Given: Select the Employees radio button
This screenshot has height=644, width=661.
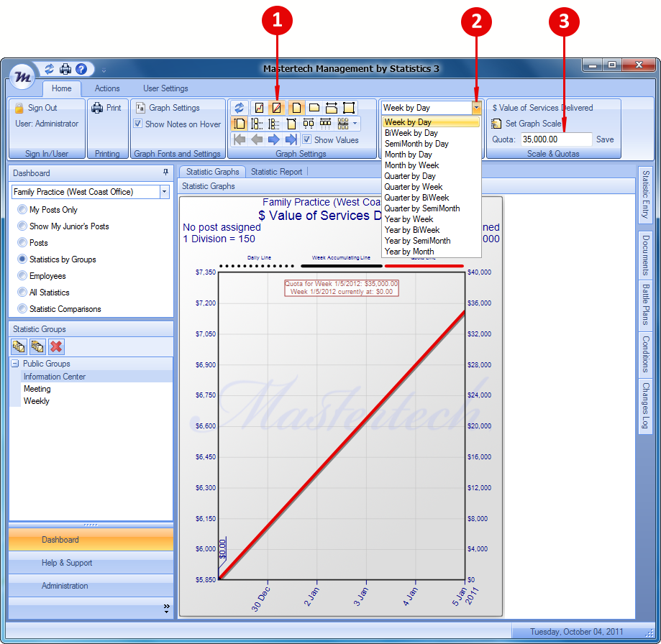Looking at the screenshot, I should [22, 276].
